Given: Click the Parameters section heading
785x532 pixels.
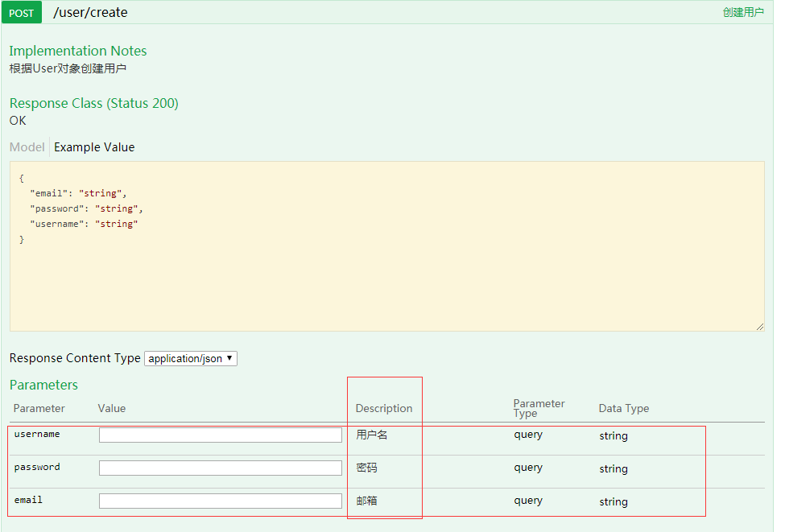Looking at the screenshot, I should 43,385.
